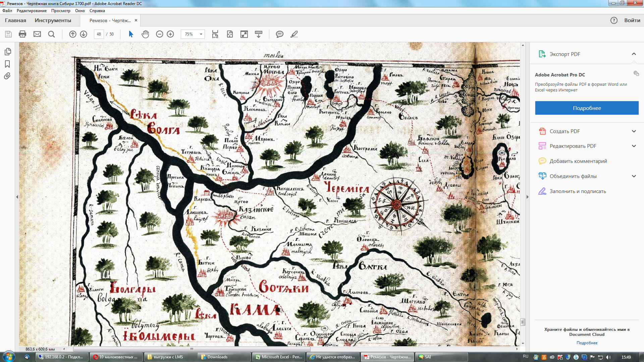Collapse the left navigation pane arrow
This screenshot has height=362, width=644.
tap(17, 197)
